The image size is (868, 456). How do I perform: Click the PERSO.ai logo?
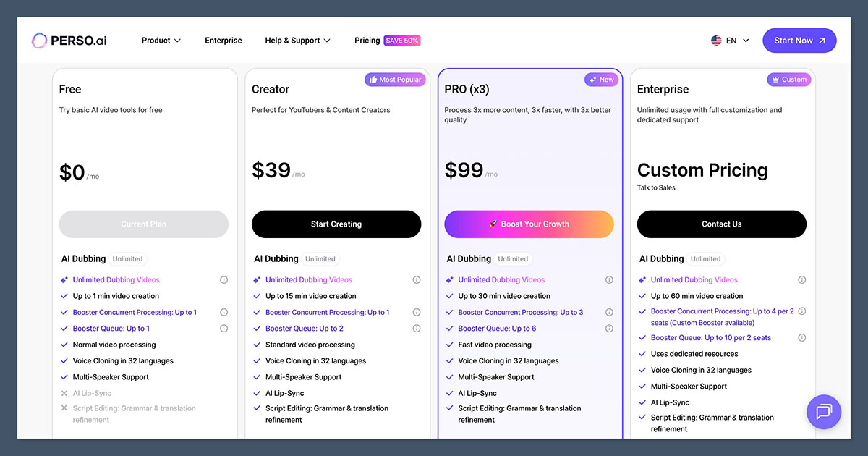pyautogui.click(x=69, y=41)
